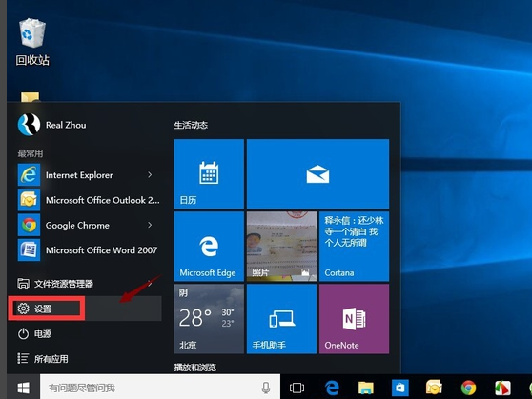Launch Google Chrome from most used list
This screenshot has height=399, width=532.
pyautogui.click(x=90, y=225)
